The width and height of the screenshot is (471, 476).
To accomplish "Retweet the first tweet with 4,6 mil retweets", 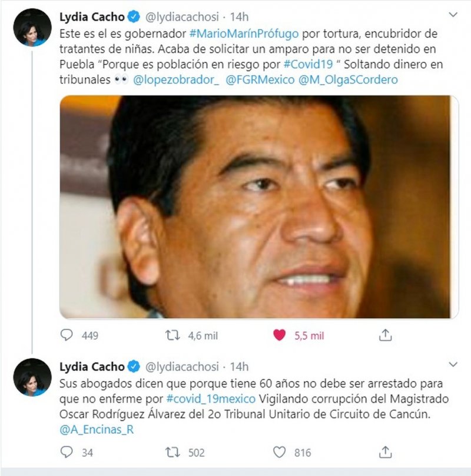I will 173,335.
